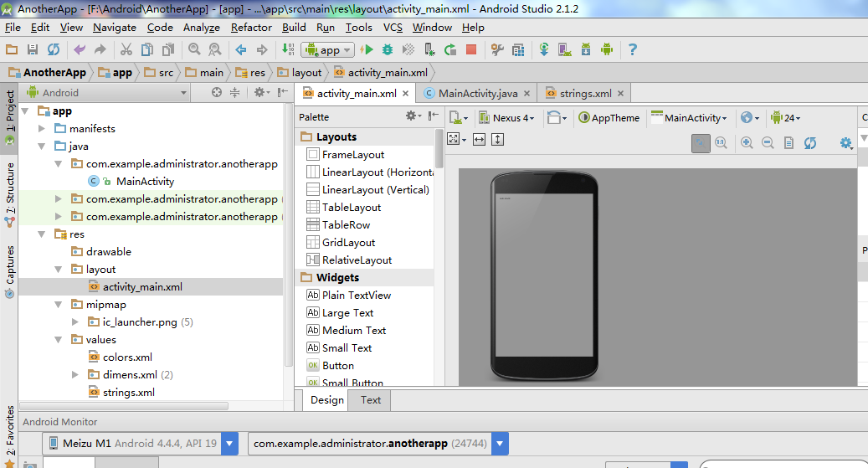This screenshot has height=468, width=868.
Task: Click the Rerun app icon
Action: [450, 50]
